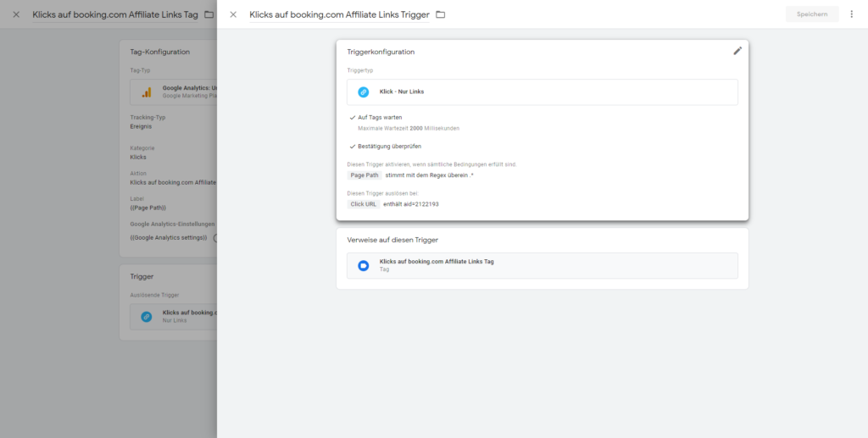Click folder icon next to tag name
This screenshot has width=868, height=438.
pyautogui.click(x=209, y=14)
